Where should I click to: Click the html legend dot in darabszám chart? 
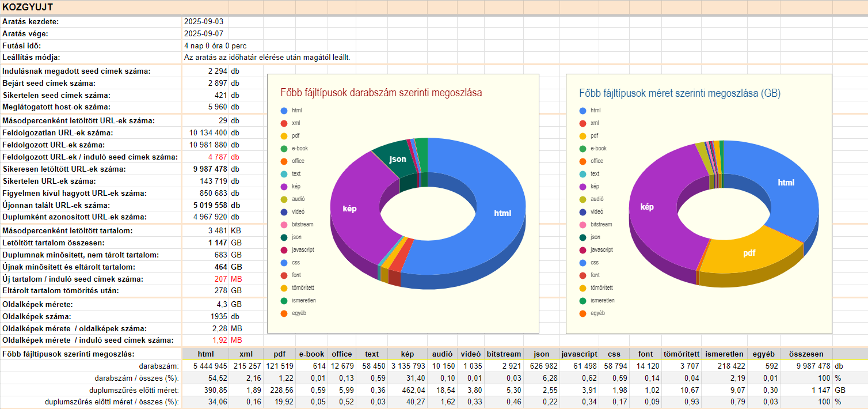pos(284,110)
